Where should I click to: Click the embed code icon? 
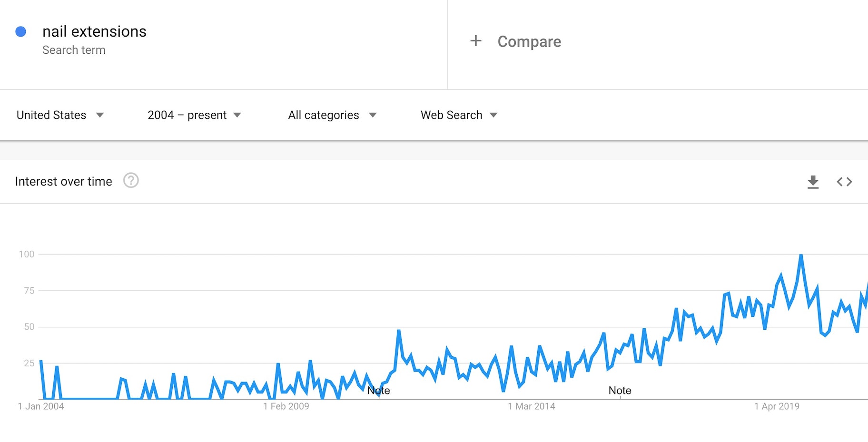click(x=844, y=182)
